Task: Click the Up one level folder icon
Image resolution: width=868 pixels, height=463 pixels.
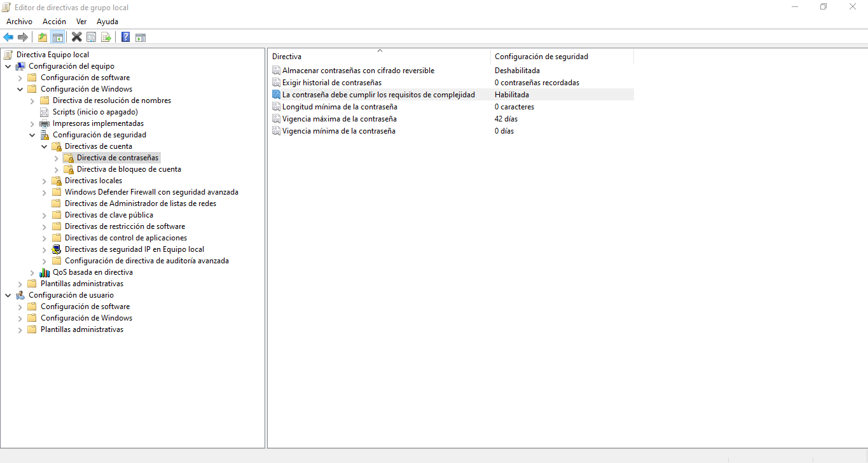Action: tap(43, 38)
